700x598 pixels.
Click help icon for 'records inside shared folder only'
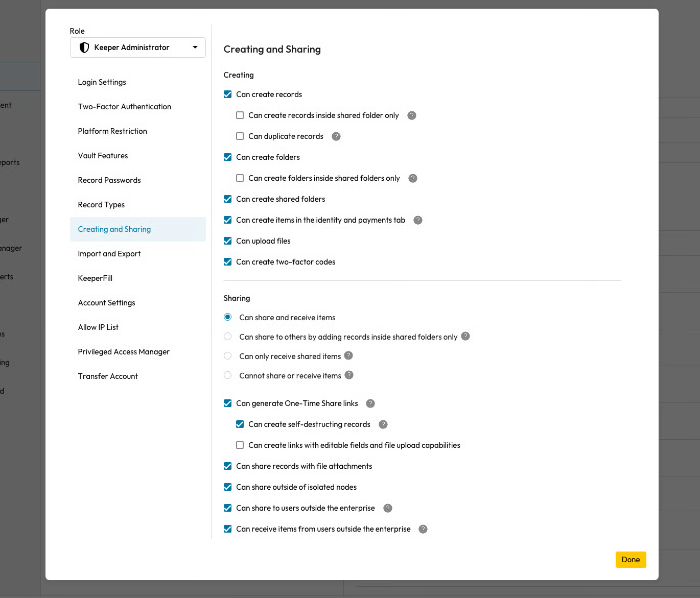pos(412,115)
